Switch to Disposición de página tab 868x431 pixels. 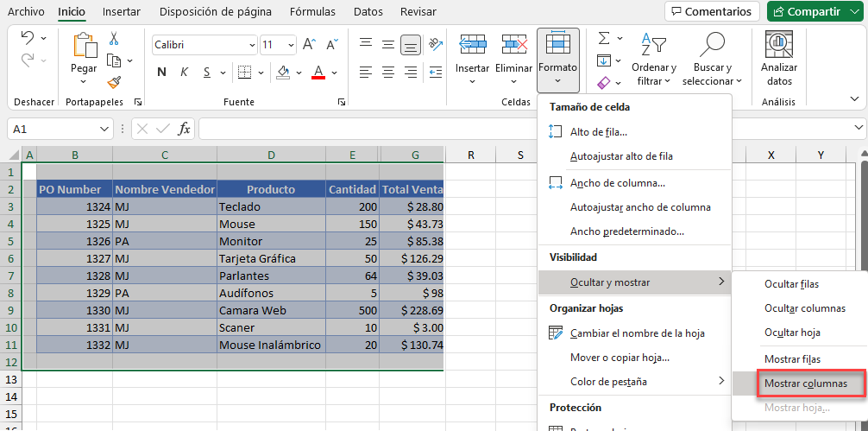pyautogui.click(x=216, y=11)
